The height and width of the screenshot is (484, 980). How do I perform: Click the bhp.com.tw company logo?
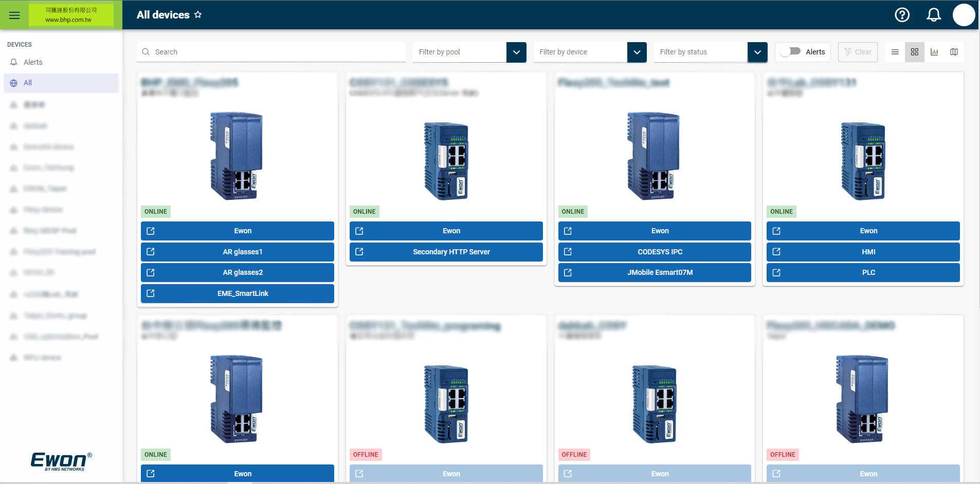[71, 15]
